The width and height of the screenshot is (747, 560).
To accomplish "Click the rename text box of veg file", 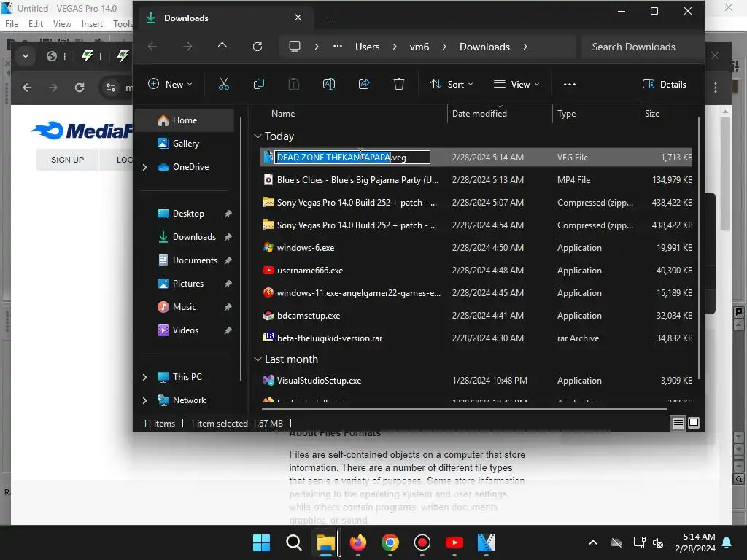I will [x=352, y=157].
